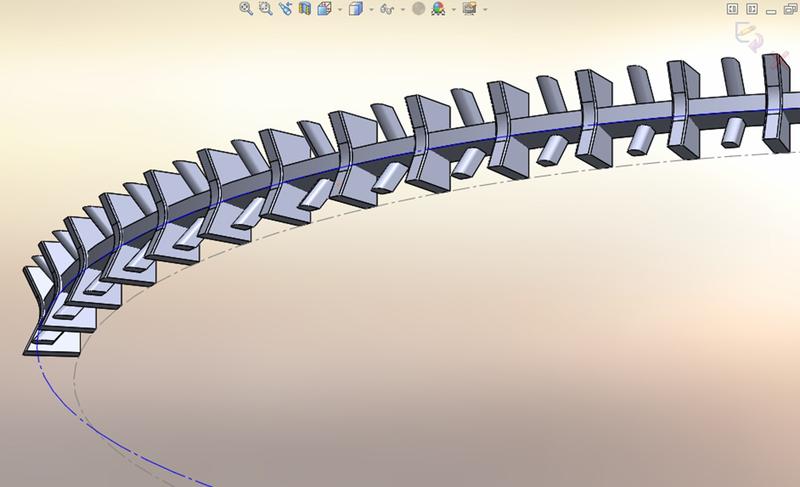The height and width of the screenshot is (487, 800).
Task: Select the Zoom to Area tool
Action: pyautogui.click(x=265, y=9)
